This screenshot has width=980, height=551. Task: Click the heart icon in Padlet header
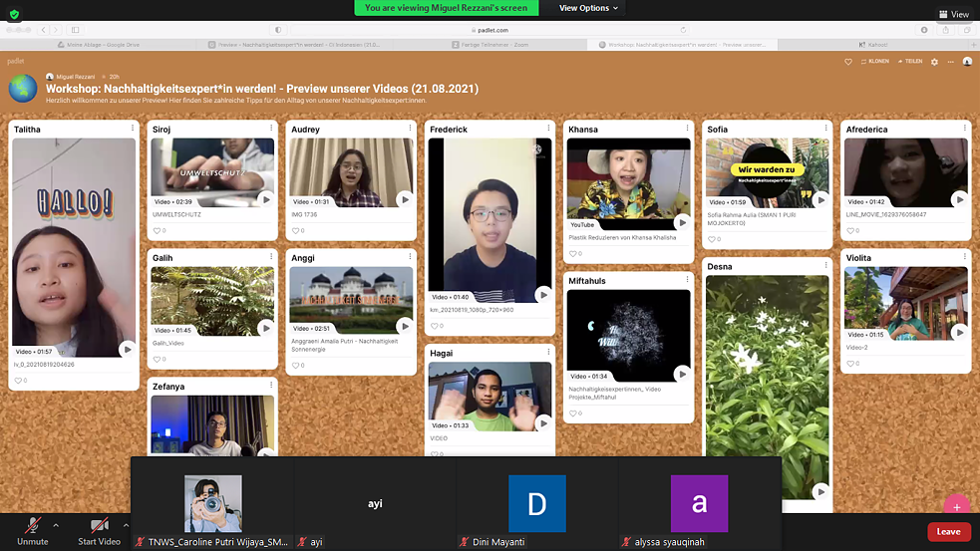click(848, 61)
